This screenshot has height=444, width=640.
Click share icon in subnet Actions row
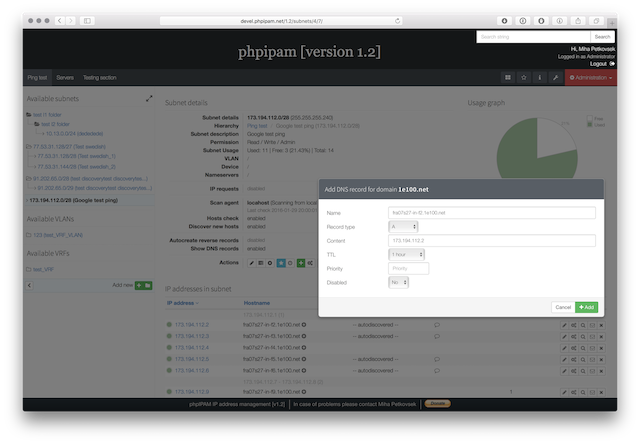310,263
